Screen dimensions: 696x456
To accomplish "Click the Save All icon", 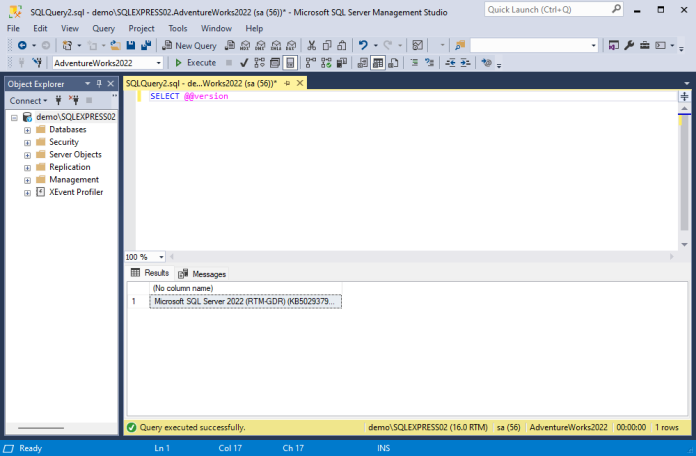I will coord(146,45).
